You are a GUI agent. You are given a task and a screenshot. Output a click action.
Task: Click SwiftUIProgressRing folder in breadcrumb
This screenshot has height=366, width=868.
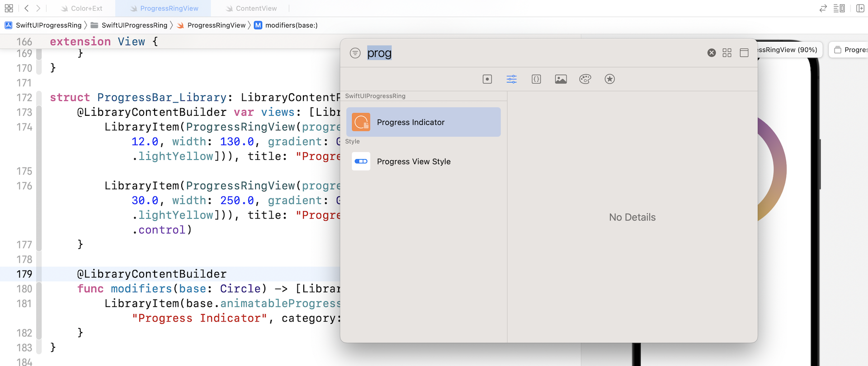pyautogui.click(x=129, y=25)
